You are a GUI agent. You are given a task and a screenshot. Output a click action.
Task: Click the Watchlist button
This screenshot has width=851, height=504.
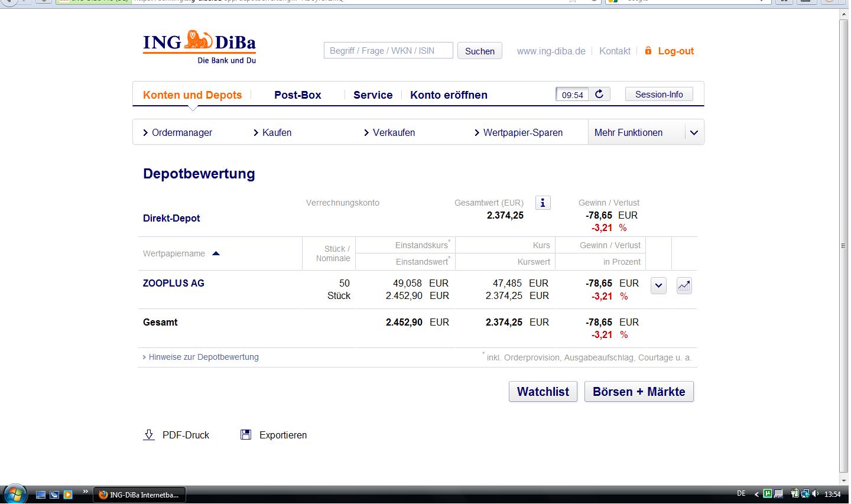(543, 392)
